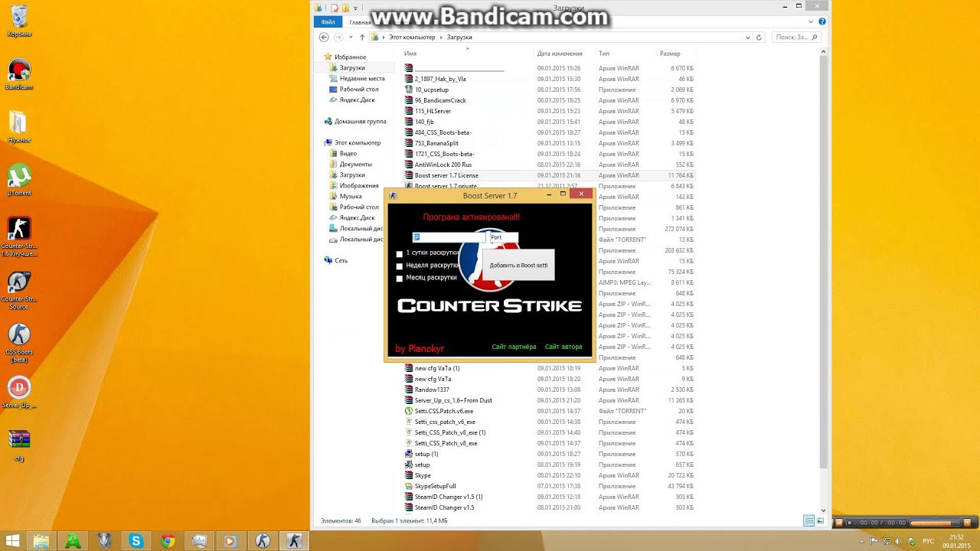Screen dimensions: 980x551
Task: Select the Bandicam desktop shortcut
Action: 19,75
